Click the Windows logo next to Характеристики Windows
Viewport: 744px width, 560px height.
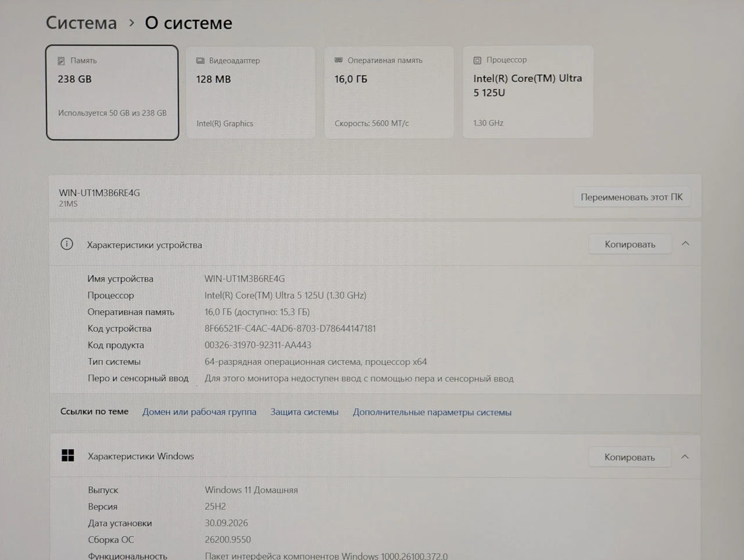(x=68, y=455)
